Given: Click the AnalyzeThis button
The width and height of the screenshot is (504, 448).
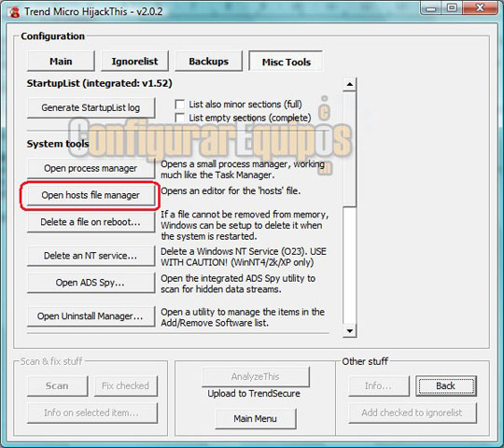Looking at the screenshot, I should click(256, 376).
